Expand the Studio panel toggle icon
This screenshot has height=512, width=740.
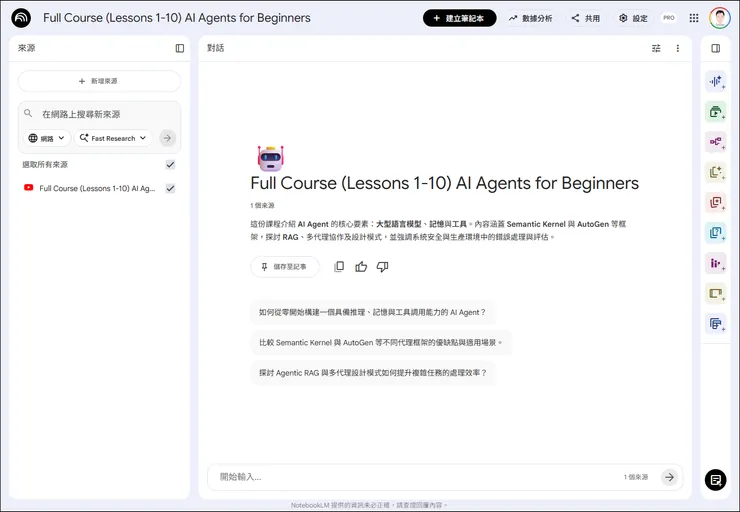tap(715, 48)
